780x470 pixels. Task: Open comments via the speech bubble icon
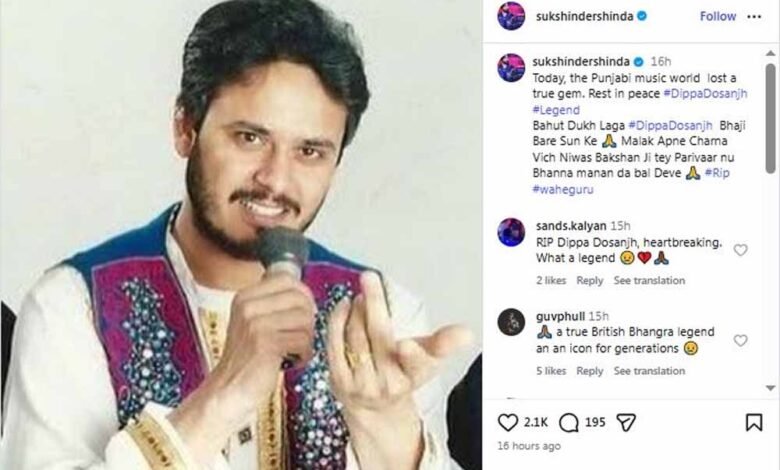569,423
